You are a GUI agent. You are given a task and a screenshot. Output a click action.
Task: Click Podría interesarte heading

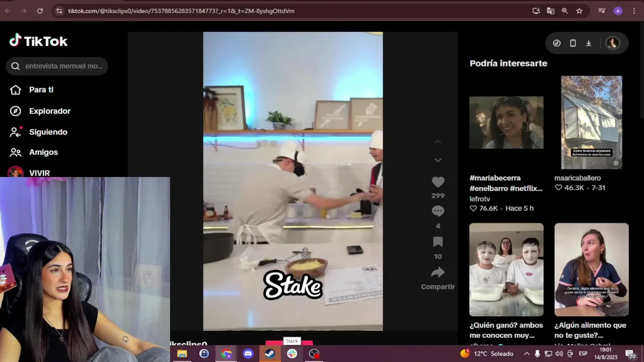point(508,63)
